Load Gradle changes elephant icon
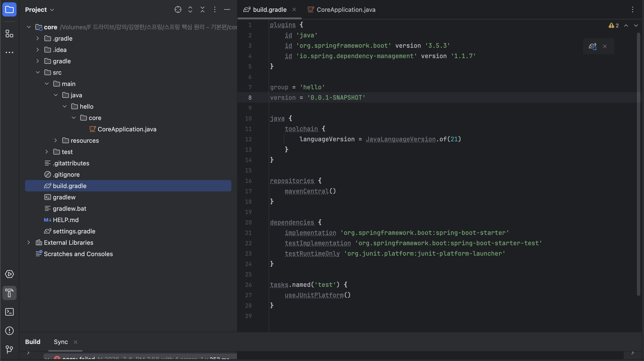The width and height of the screenshot is (644, 361). 593,46
